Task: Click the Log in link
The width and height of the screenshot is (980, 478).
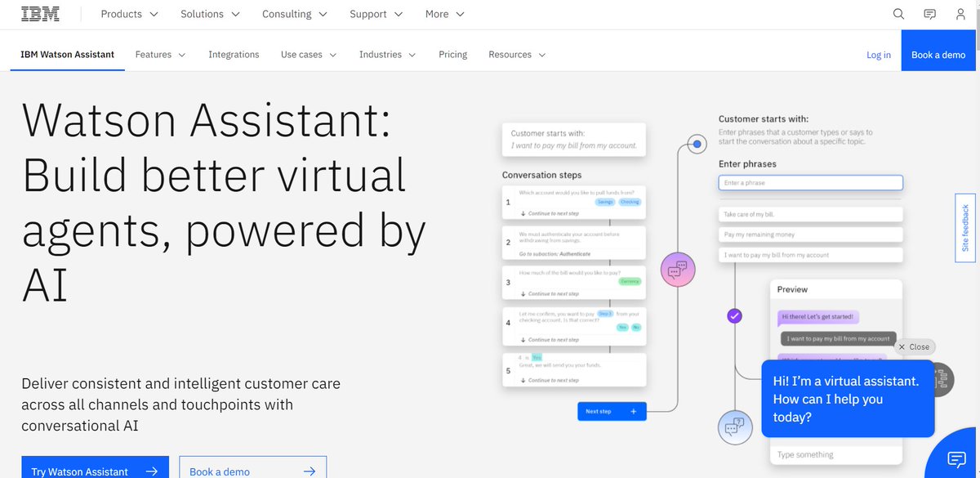Action: pos(879,55)
